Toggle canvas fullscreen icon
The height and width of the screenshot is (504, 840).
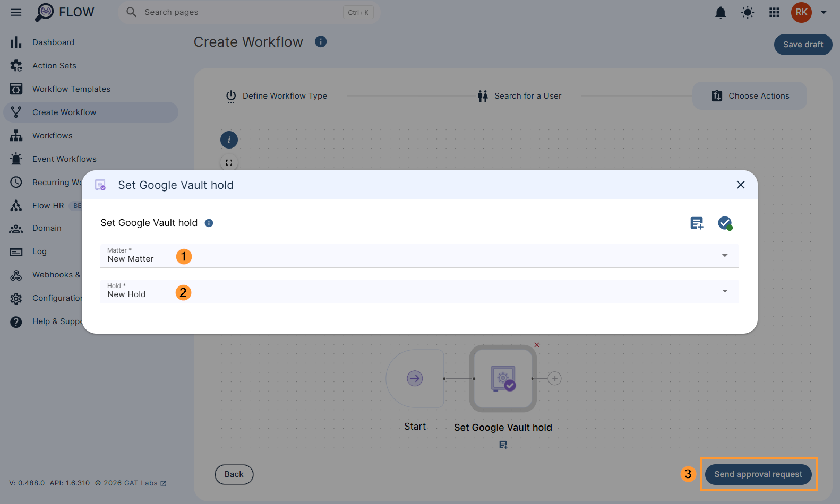click(229, 163)
